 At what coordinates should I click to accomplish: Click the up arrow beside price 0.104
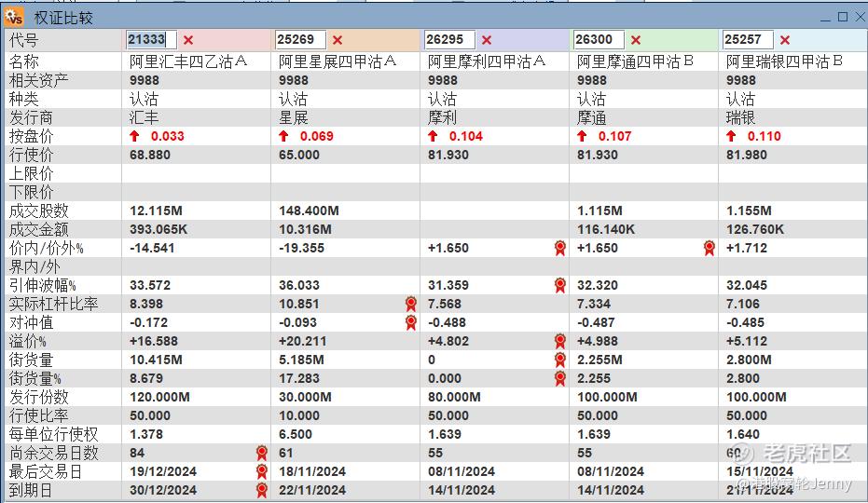point(433,136)
